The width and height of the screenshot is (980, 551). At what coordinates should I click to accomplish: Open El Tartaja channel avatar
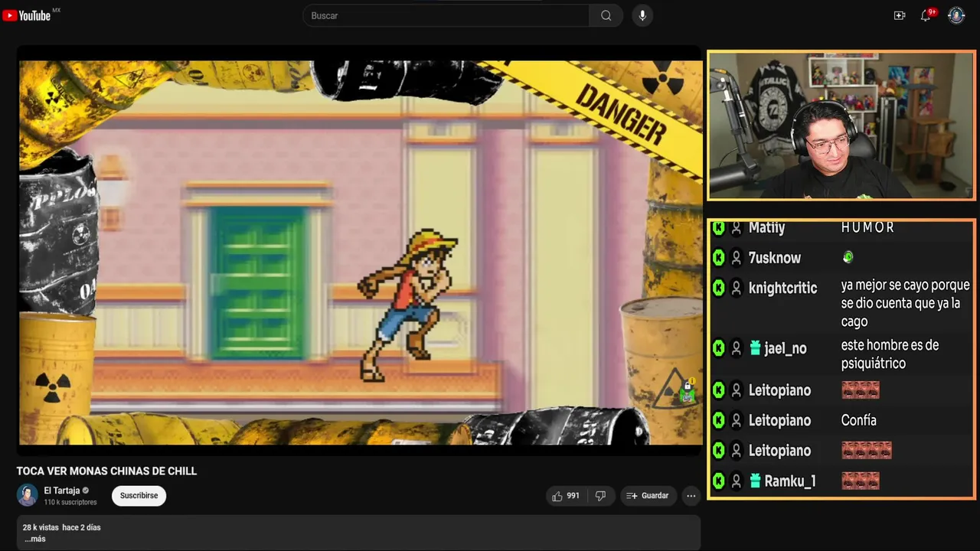click(28, 495)
